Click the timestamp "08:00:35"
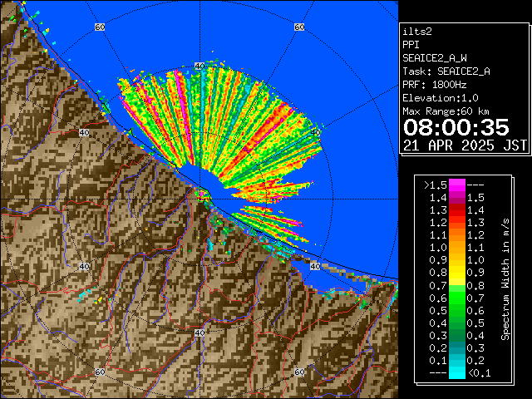Viewport: 532px width, 399px height. pos(456,128)
